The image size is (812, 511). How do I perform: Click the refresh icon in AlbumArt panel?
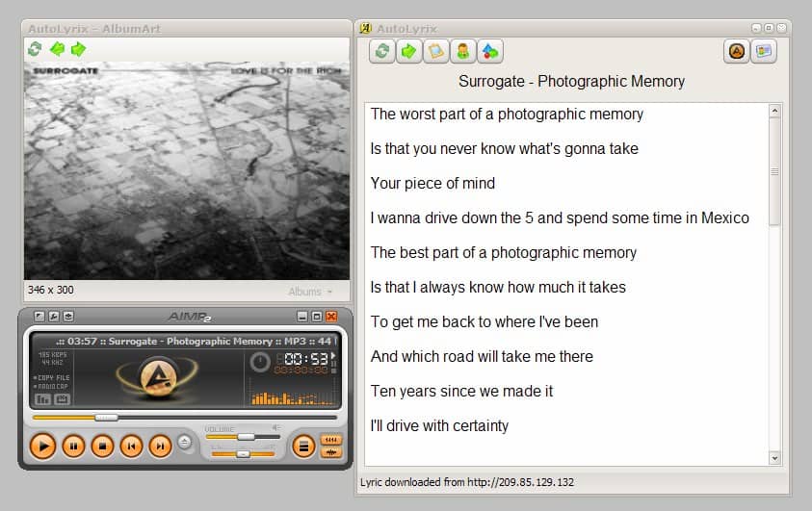[x=35, y=49]
